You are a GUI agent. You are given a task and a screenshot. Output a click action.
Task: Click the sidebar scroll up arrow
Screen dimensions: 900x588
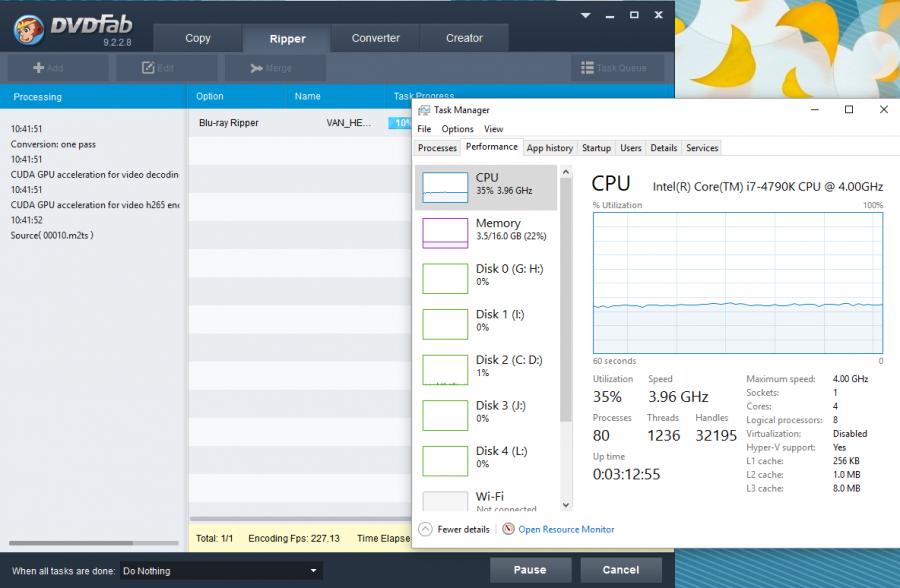(566, 172)
